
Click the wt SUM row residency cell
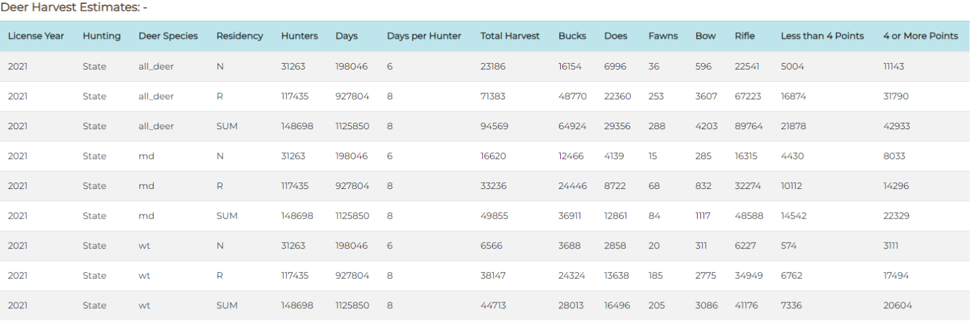coord(227,305)
